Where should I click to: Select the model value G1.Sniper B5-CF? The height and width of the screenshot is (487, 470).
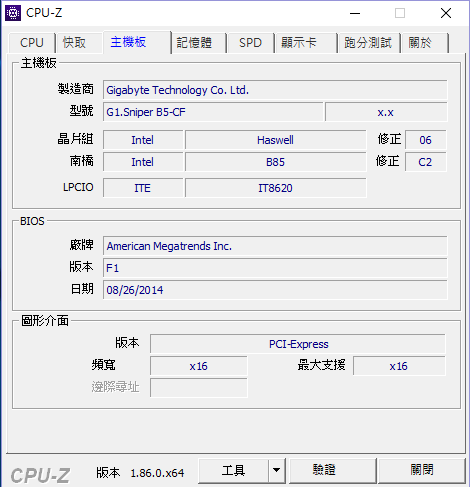click(213, 112)
